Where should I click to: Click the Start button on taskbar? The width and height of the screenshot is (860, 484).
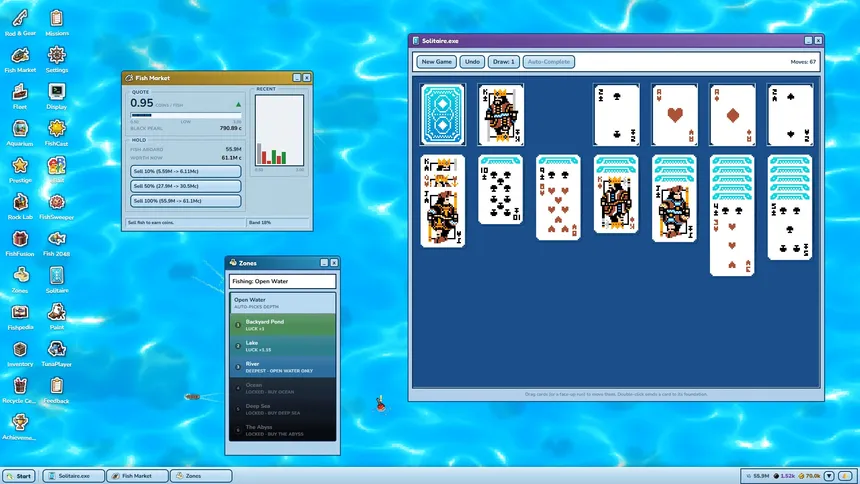point(19,476)
